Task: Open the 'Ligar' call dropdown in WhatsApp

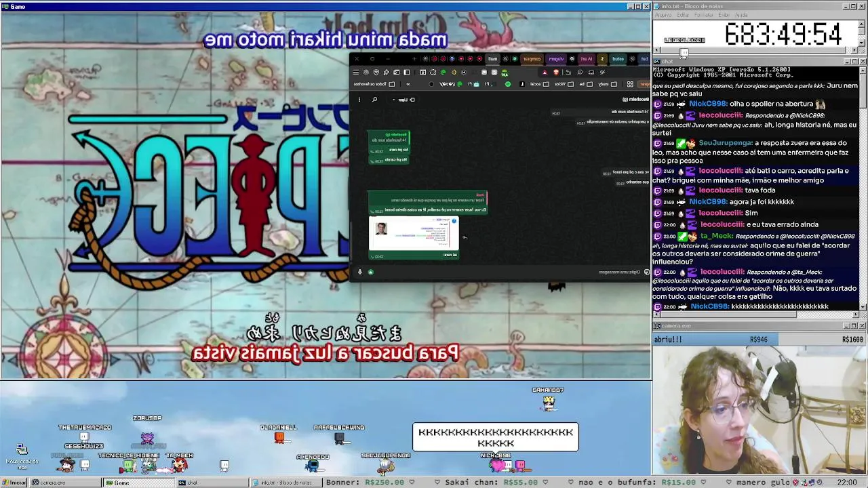Action: (x=405, y=100)
